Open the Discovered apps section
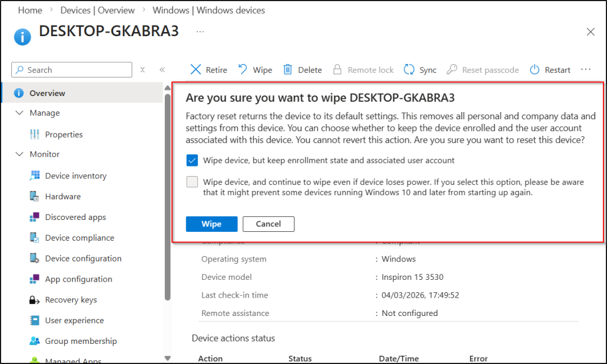 click(75, 217)
